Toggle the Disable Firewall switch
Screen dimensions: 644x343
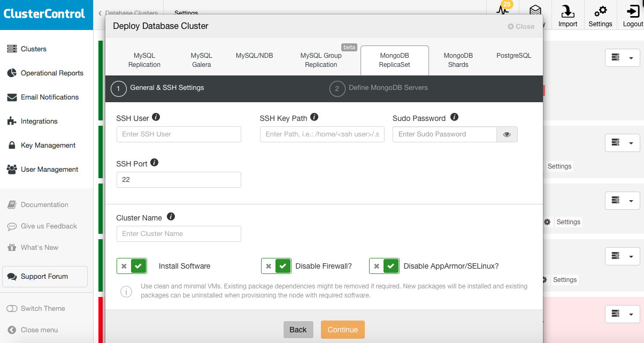point(276,266)
